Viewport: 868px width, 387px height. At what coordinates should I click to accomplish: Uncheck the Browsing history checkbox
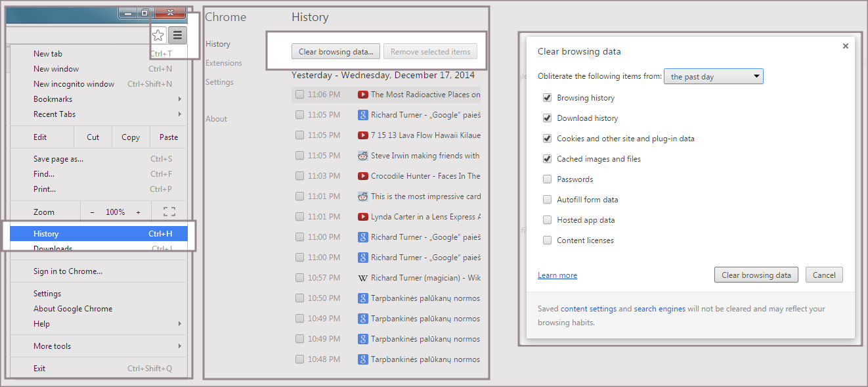point(547,98)
